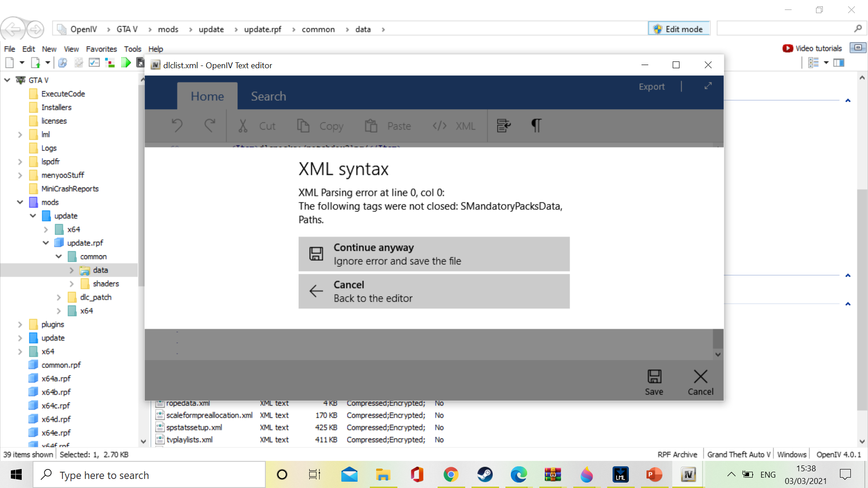This screenshot has height=488, width=868.
Task: Open the Favorites menu
Action: [x=101, y=49]
